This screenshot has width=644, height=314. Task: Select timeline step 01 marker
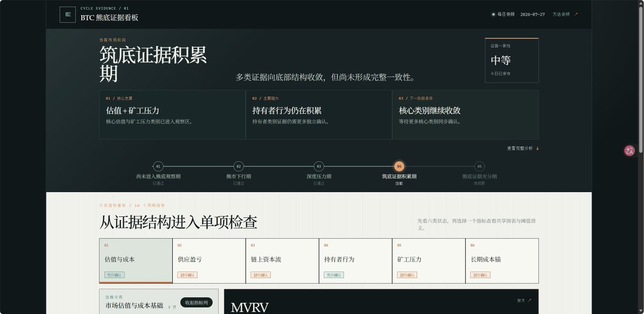tap(158, 166)
